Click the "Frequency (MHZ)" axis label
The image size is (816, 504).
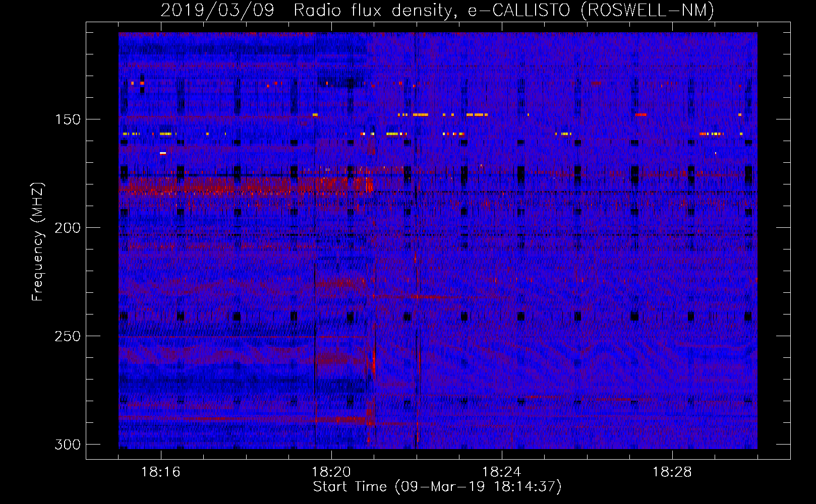tap(38, 242)
